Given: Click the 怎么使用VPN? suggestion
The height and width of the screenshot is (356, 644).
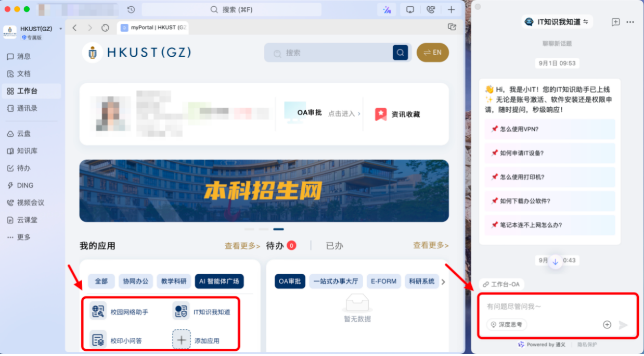Looking at the screenshot, I should (549, 129).
